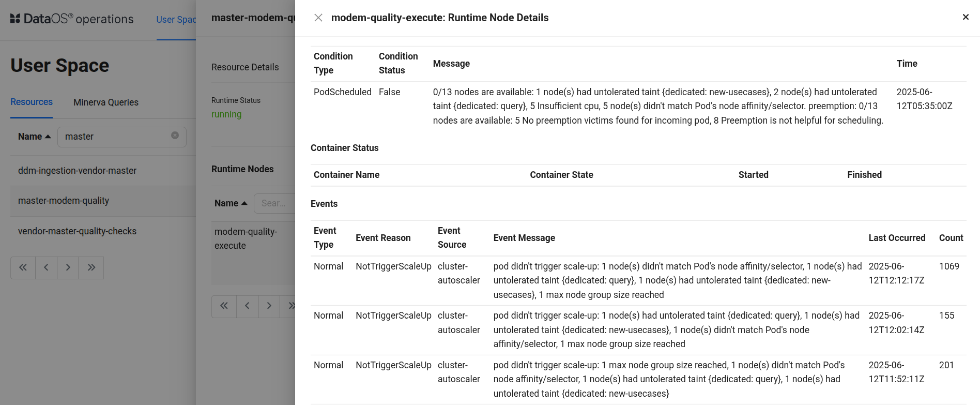Sort resources by Name column
Image resolution: width=980 pixels, height=405 pixels.
(34, 137)
